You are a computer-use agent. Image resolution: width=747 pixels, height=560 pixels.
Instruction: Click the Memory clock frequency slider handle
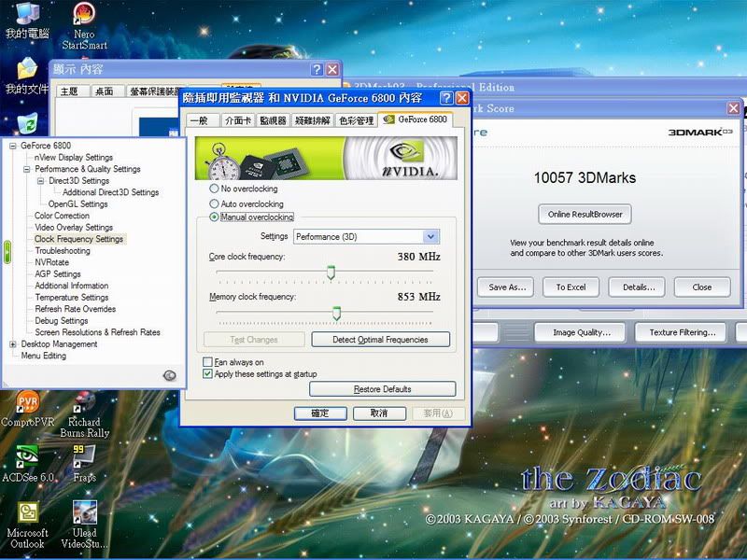(337, 314)
